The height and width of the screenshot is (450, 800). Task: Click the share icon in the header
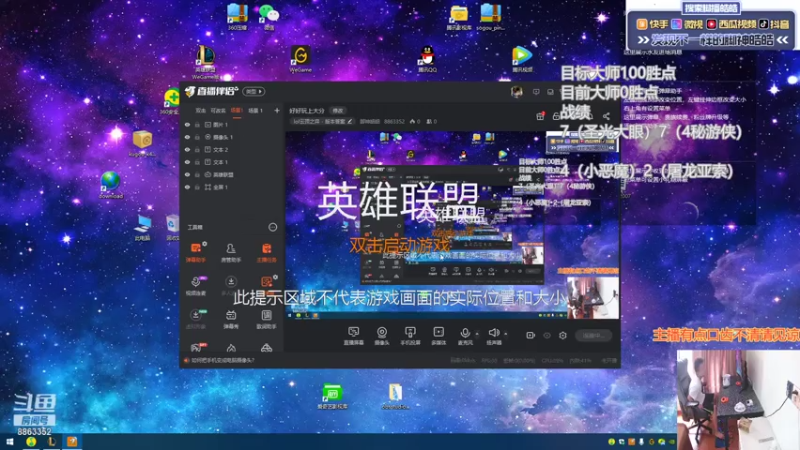(606, 116)
